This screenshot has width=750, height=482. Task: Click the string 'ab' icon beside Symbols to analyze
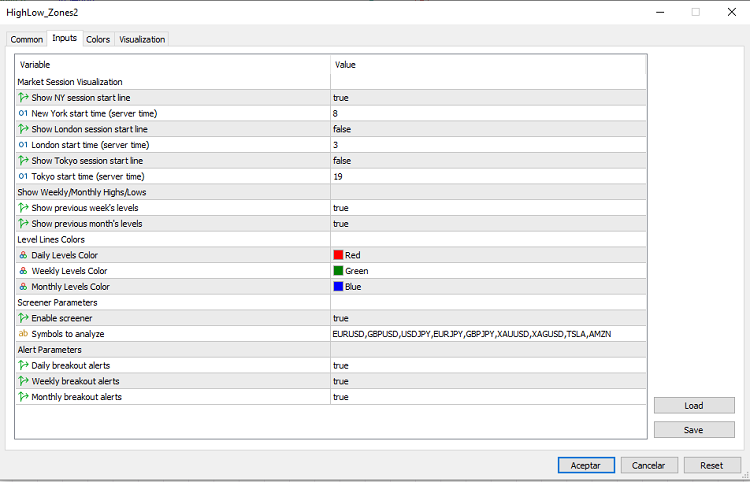tap(23, 334)
